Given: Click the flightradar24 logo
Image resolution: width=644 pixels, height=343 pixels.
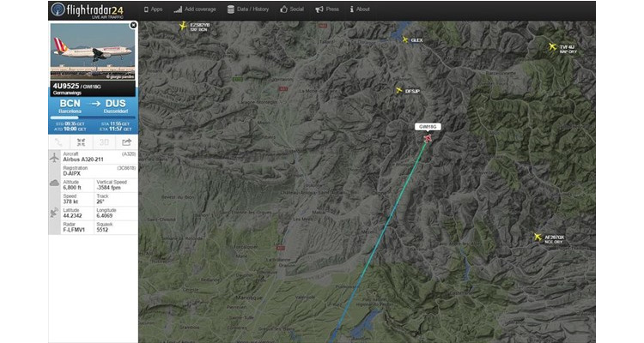Looking at the screenshot, I should (x=88, y=9).
